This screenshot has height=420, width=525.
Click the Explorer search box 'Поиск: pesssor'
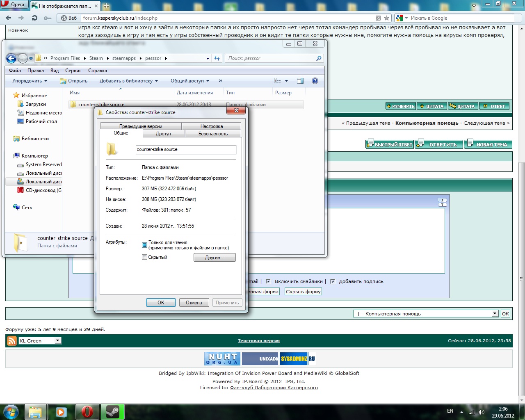coord(274,58)
